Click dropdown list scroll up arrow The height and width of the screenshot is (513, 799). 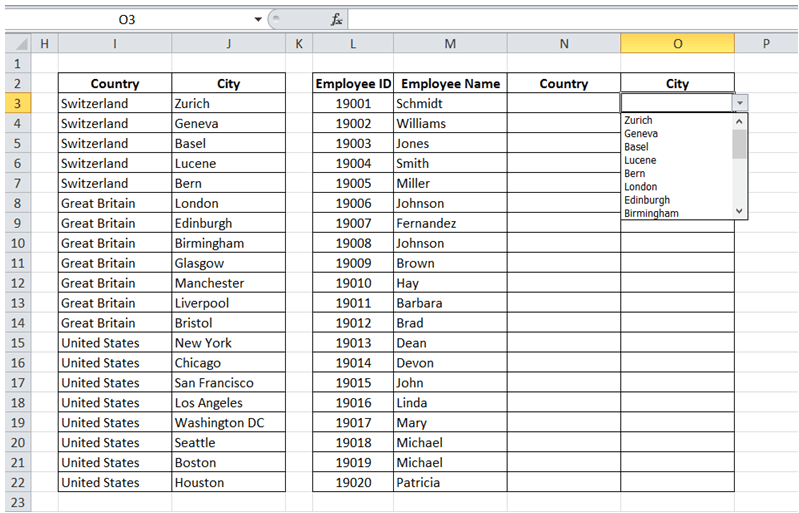(739, 122)
